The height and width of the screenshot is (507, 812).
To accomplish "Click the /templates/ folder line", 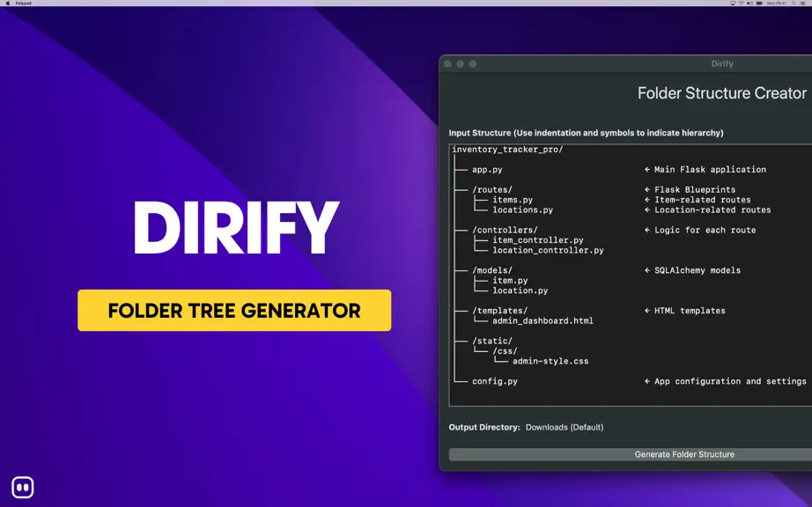I will coord(499,311).
